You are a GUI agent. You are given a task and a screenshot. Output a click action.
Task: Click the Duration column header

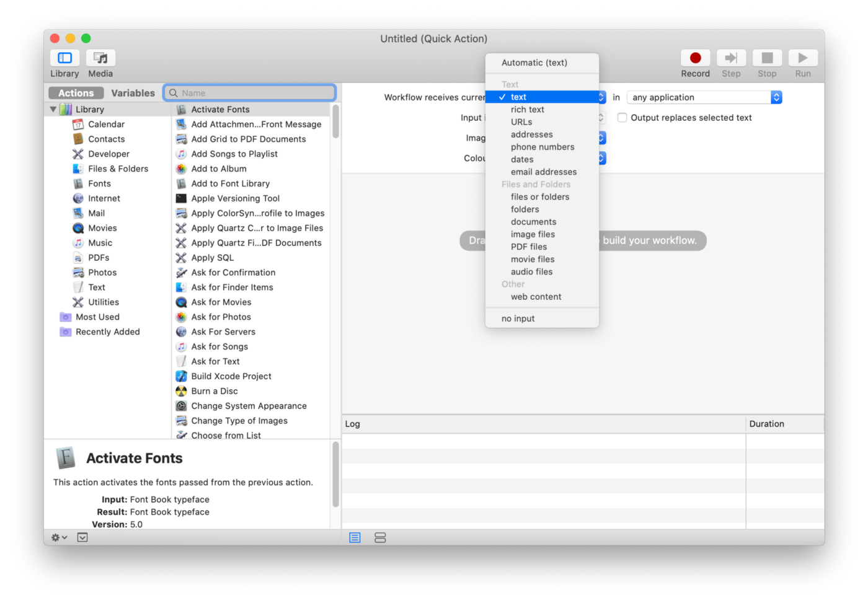click(x=785, y=424)
